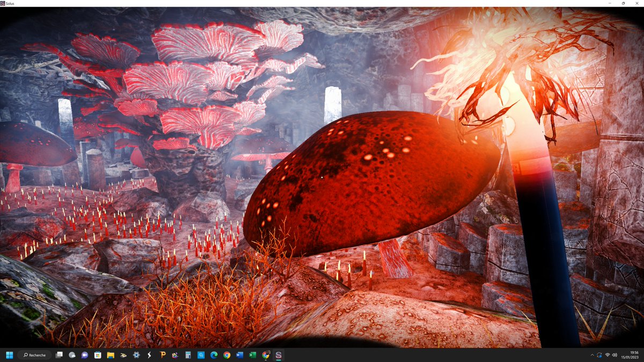Open the volume speaker tray icon
Viewport: 644px width, 362px height.
(615, 355)
